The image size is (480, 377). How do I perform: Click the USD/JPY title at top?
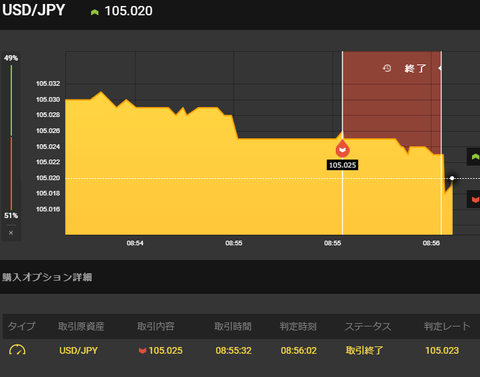click(34, 10)
